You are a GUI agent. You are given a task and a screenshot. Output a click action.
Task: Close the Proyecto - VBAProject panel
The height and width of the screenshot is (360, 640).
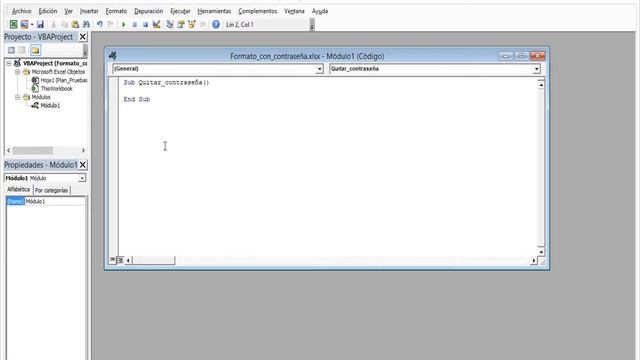tap(82, 37)
